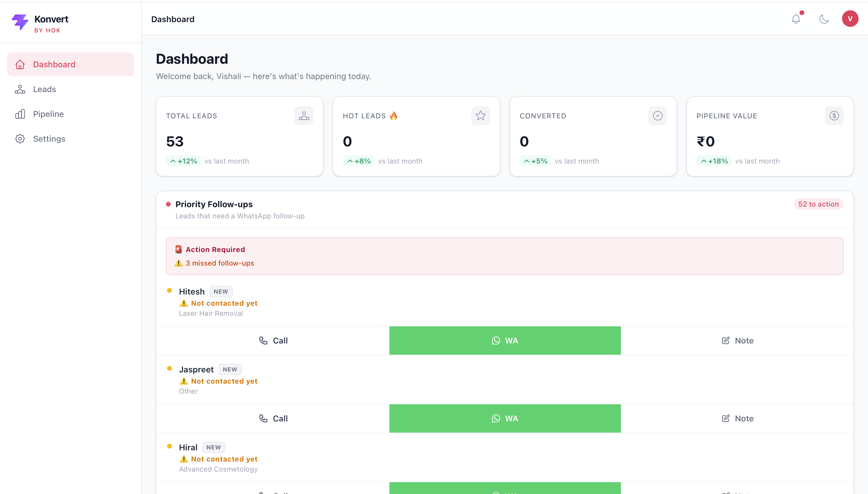Click the red dot beside Priority Follow-ups
This screenshot has height=494, width=868.
click(168, 204)
